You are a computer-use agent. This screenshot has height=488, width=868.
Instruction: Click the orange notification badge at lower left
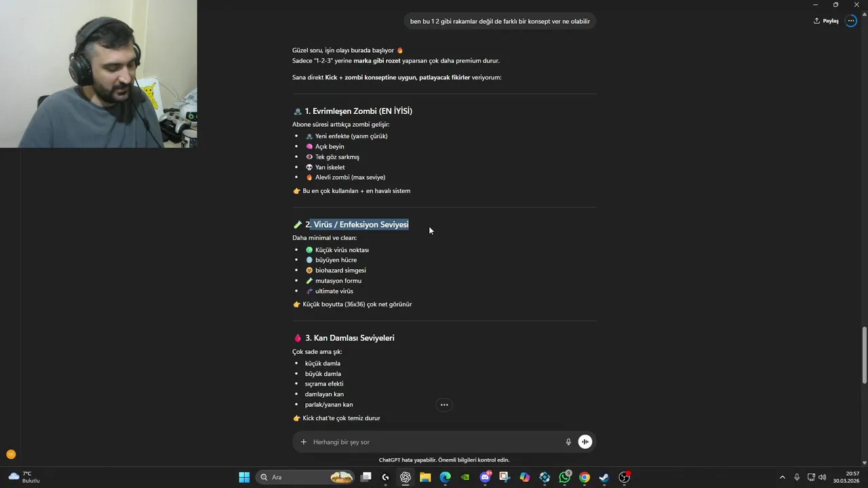pos(11,454)
